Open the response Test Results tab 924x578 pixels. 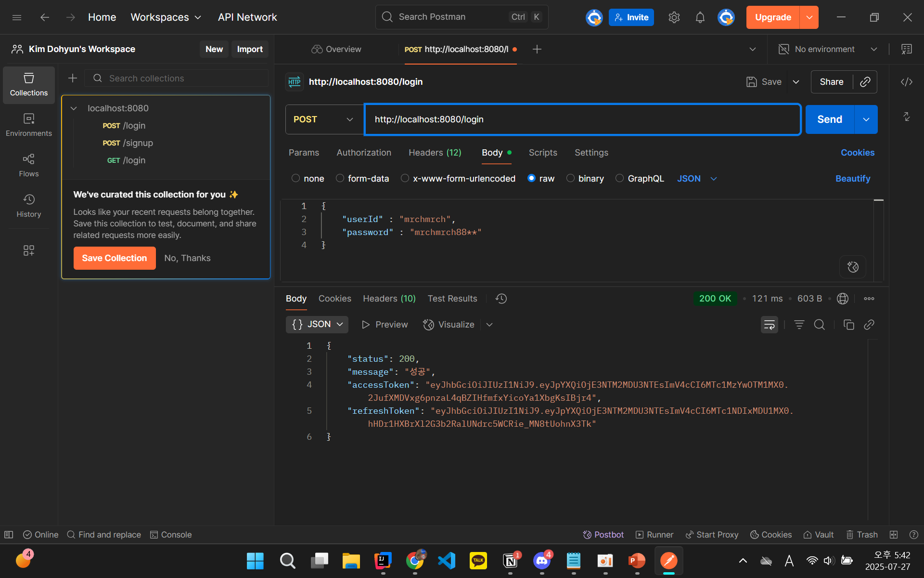click(x=452, y=299)
